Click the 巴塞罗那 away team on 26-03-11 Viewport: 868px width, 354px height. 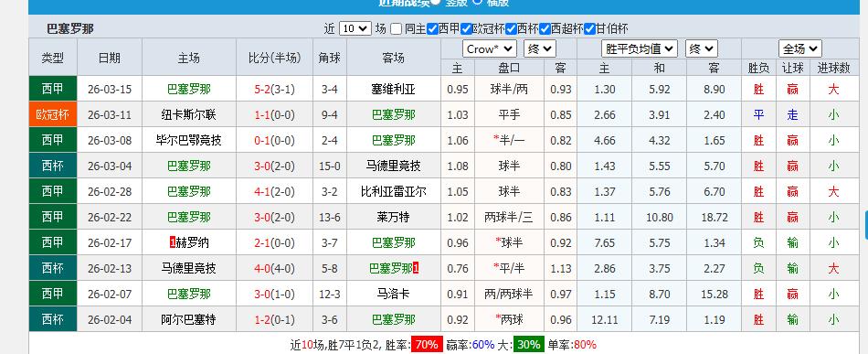(x=394, y=115)
